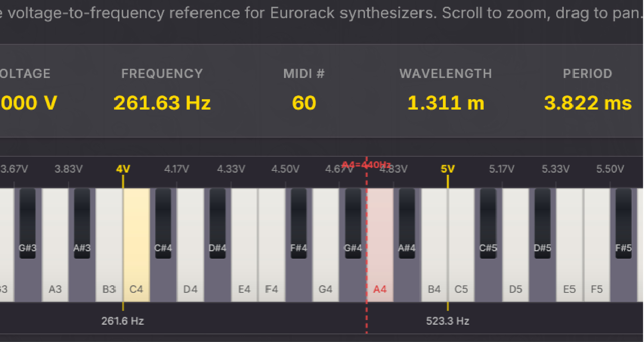644x342 pixels.
Task: Click the 4.33V label on the voltage ruler
Action: click(x=231, y=169)
